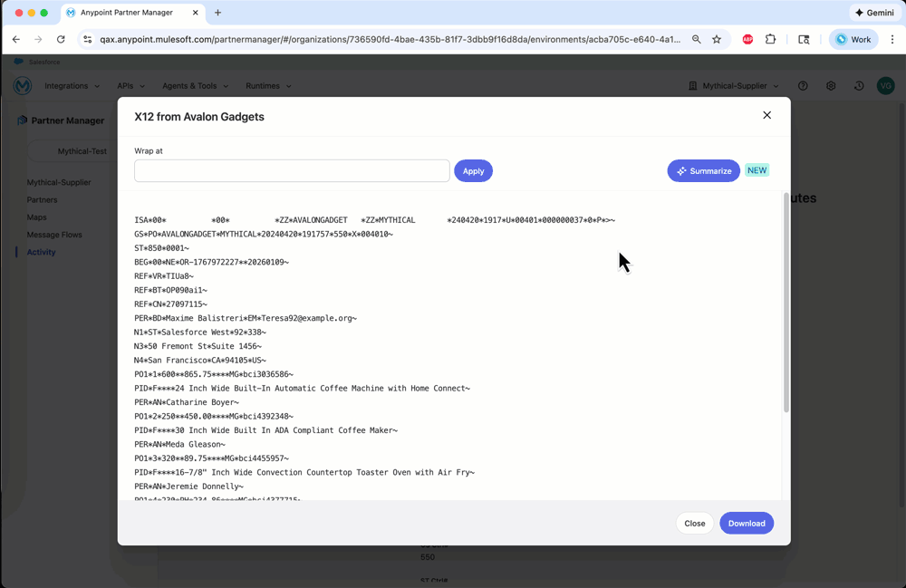Bookmark this page with the star icon
Image resolution: width=906 pixels, height=588 pixels.
[717, 40]
